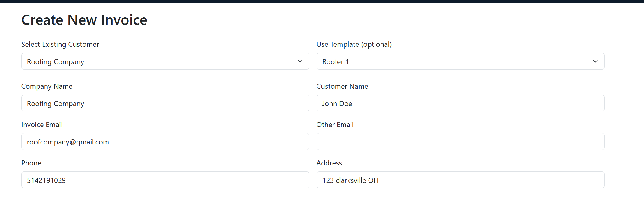The image size is (644, 199).
Task: Click the chevron arrow beside Roofer 1
Action: 595,61
